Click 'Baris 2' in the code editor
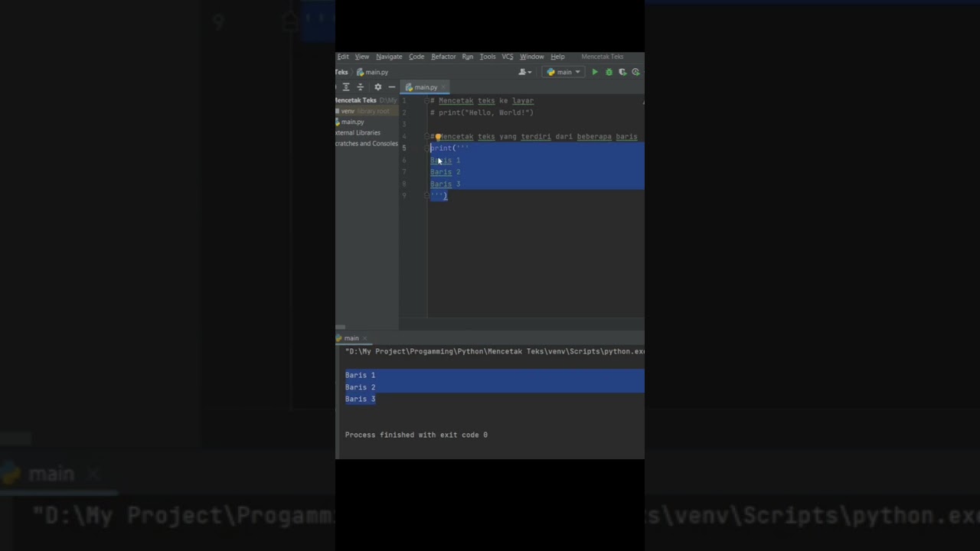The height and width of the screenshot is (551, 980). click(445, 172)
